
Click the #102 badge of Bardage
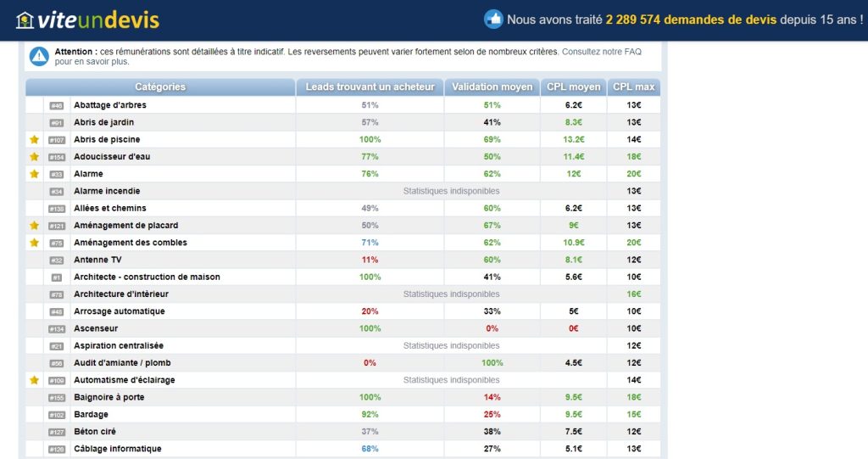pyautogui.click(x=57, y=415)
